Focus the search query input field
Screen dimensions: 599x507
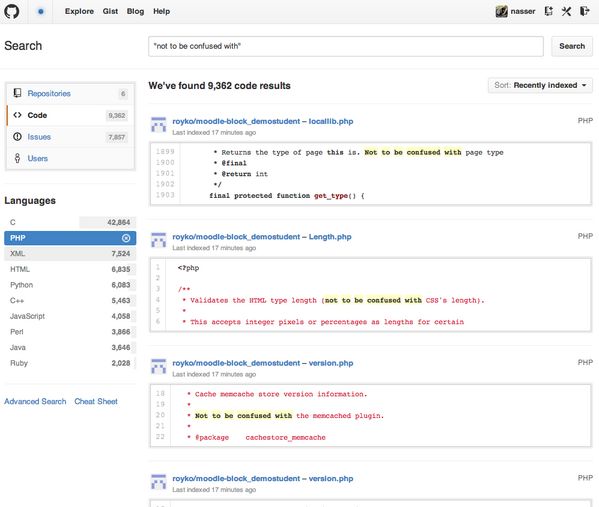[x=346, y=46]
